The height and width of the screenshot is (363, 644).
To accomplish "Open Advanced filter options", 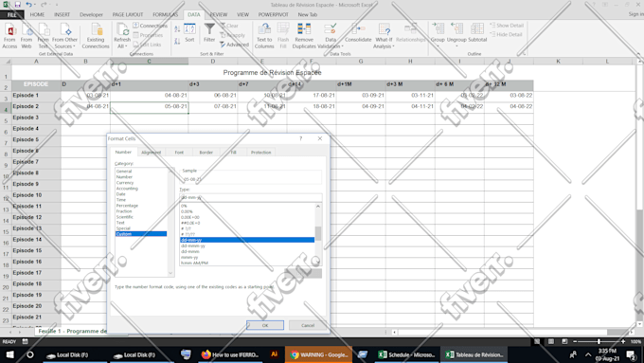I will (234, 45).
